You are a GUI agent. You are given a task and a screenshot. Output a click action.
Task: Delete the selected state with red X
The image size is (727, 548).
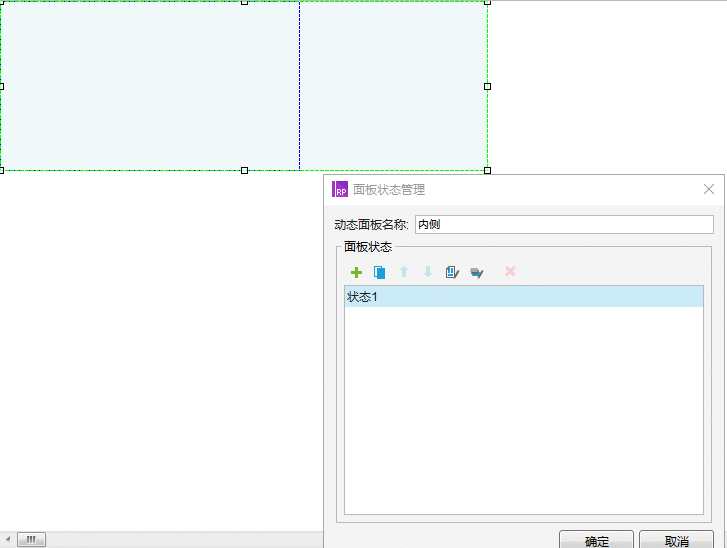point(510,271)
